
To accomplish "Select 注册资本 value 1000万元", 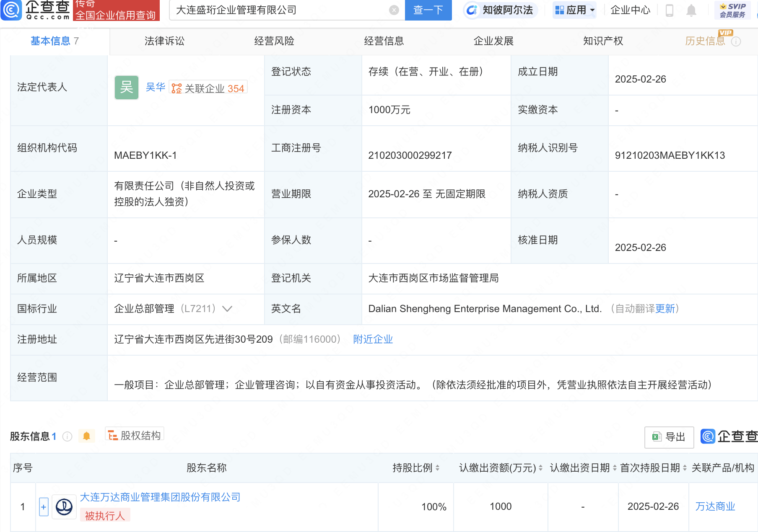I will tap(389, 110).
